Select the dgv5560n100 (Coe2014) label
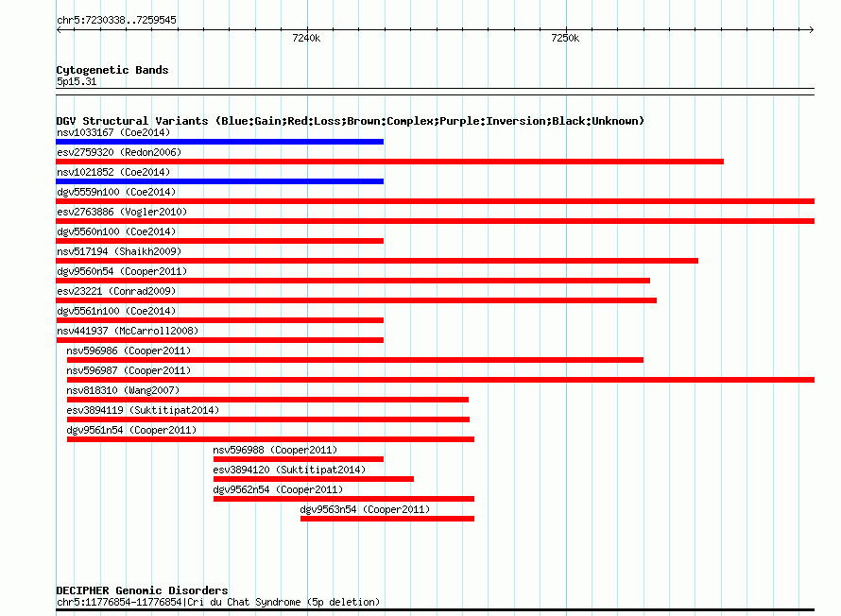Screen dimensions: 841x616 click(116, 231)
